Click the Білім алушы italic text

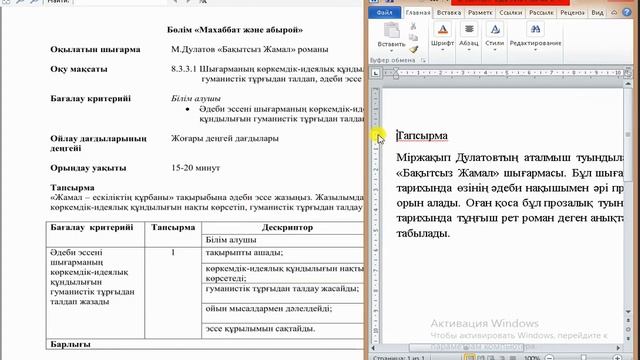click(196, 98)
